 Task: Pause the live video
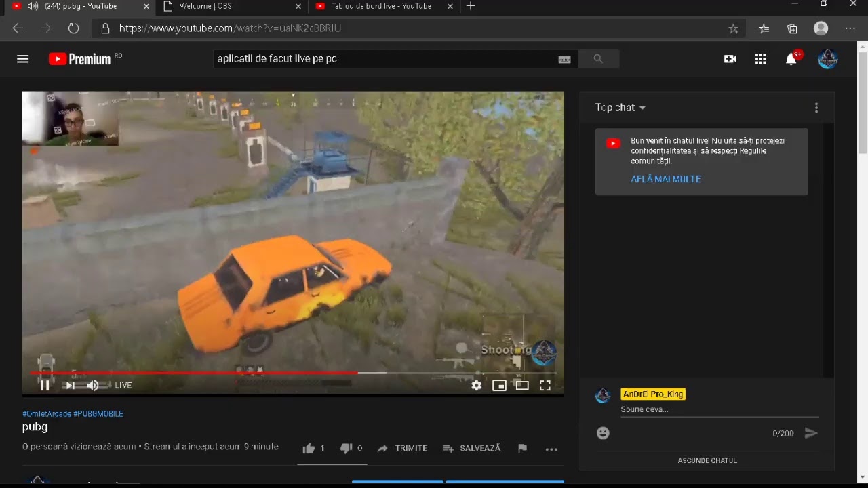(x=45, y=385)
